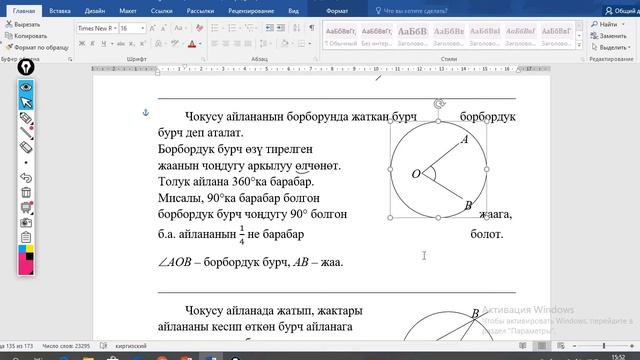Click Найти button
Screen dimensions: 640x360
(x=608, y=24)
